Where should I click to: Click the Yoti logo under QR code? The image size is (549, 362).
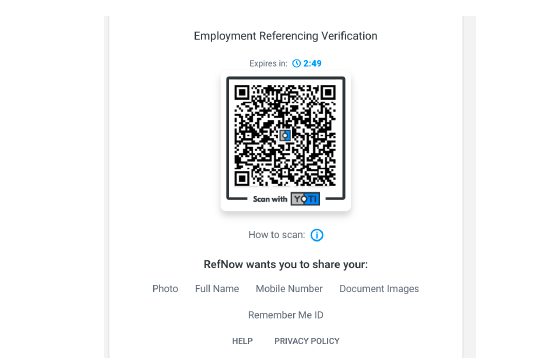[305, 199]
